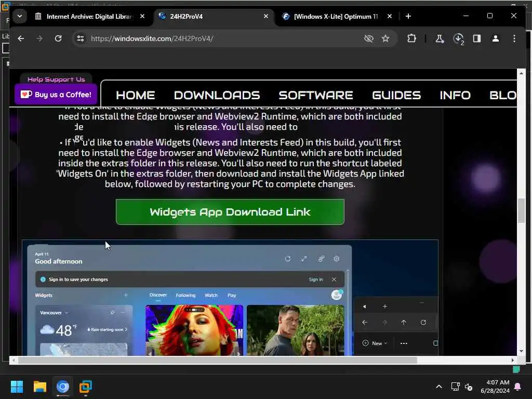
Task: Open a new browser tab
Action: click(408, 16)
